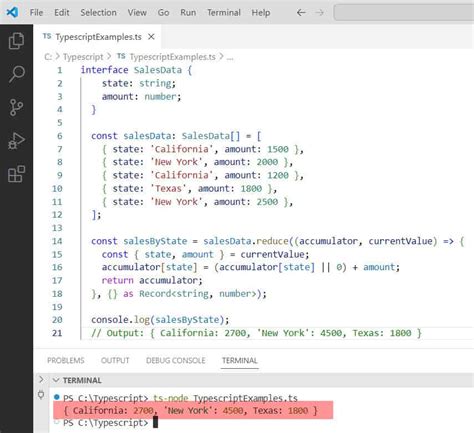474x433 pixels.
Task: Open the Explorer view in activity bar
Action: (16, 41)
